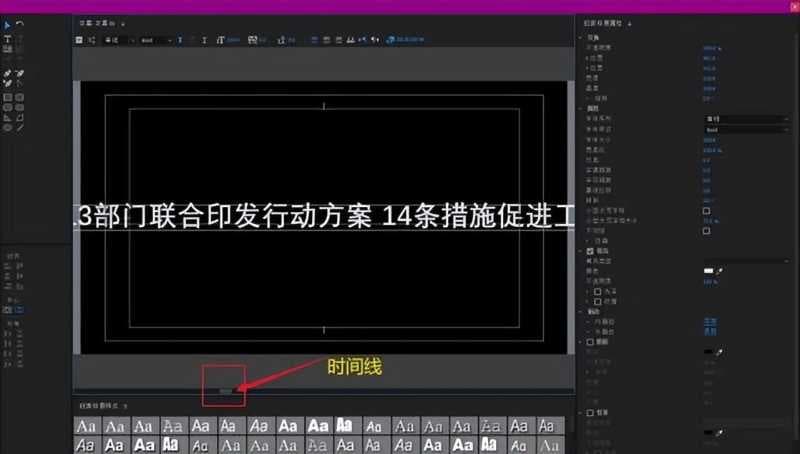
Task: Pick shadow color with eyedropper
Action: (x=719, y=351)
